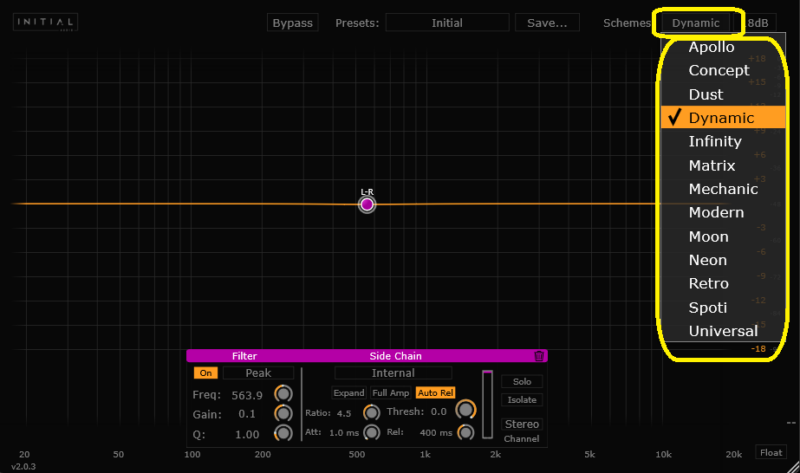Select the Neon color scheme
This screenshot has height=473, width=800.
point(708,260)
